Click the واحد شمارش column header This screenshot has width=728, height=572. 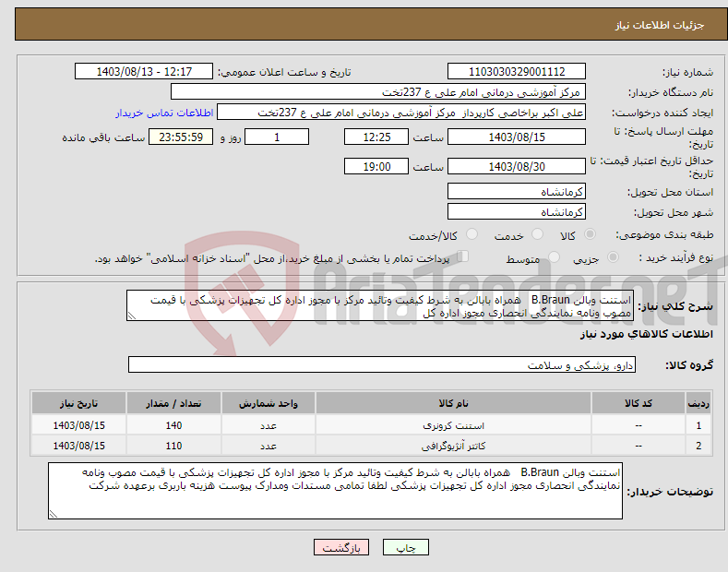(269, 403)
